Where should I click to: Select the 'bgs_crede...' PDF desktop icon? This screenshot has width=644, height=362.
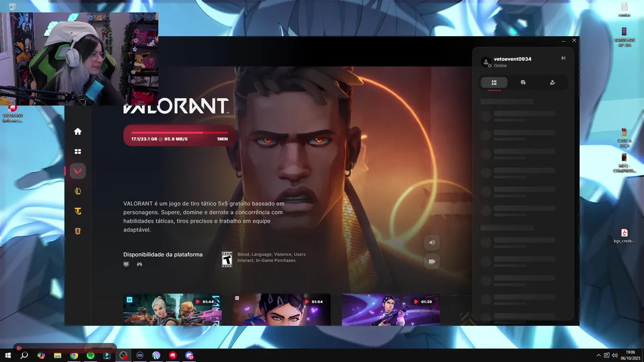pyautogui.click(x=624, y=236)
